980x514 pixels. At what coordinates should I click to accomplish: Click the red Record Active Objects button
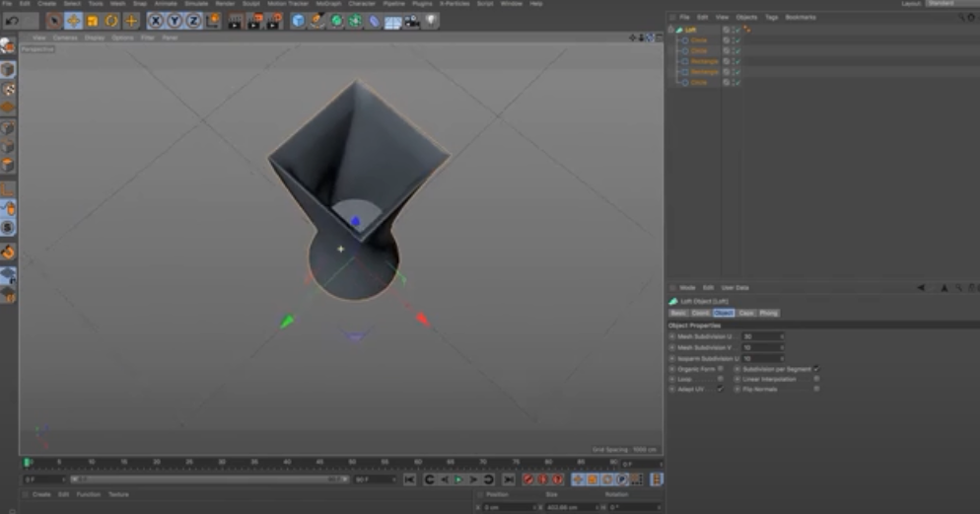pyautogui.click(x=528, y=479)
